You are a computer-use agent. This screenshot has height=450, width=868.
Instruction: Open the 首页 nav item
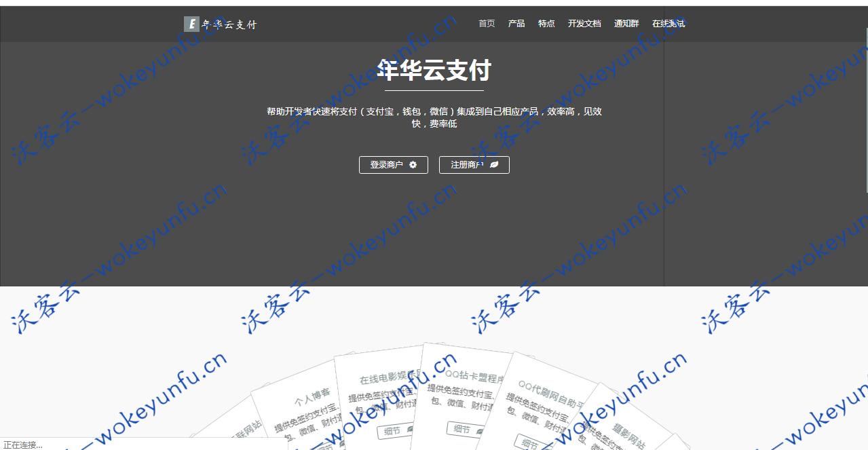click(x=487, y=24)
